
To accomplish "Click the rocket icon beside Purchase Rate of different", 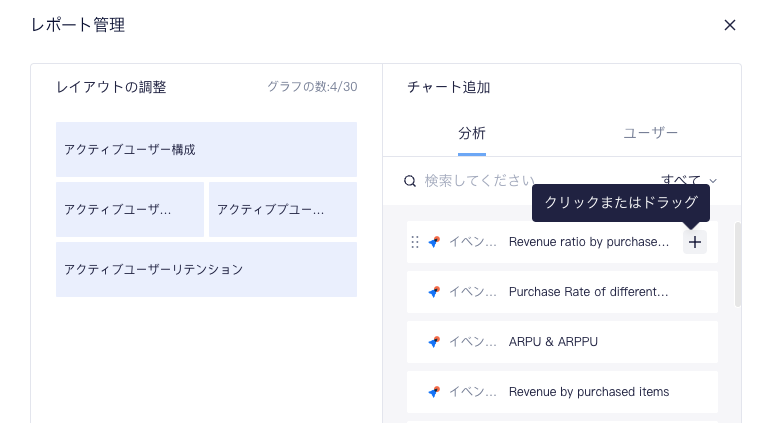I will click(434, 292).
